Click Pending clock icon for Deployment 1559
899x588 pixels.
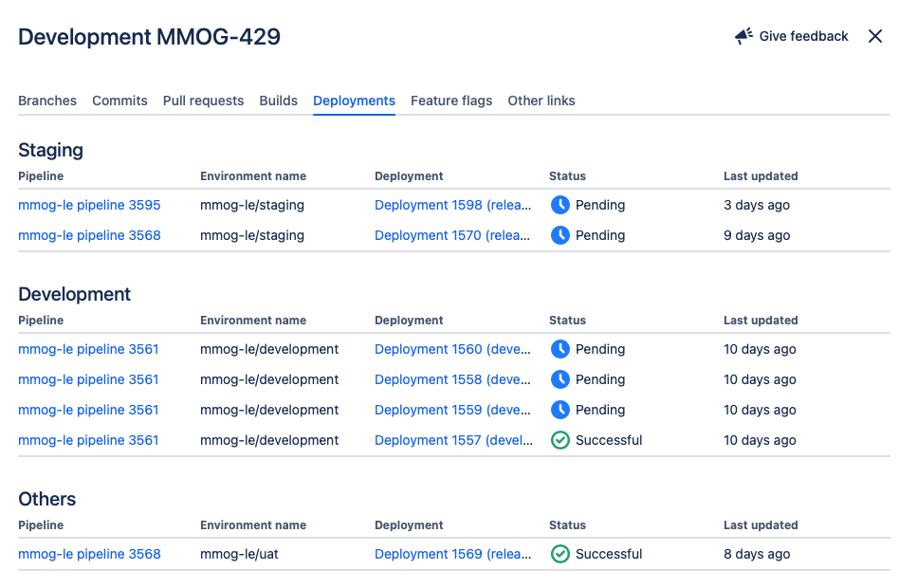[x=560, y=410]
